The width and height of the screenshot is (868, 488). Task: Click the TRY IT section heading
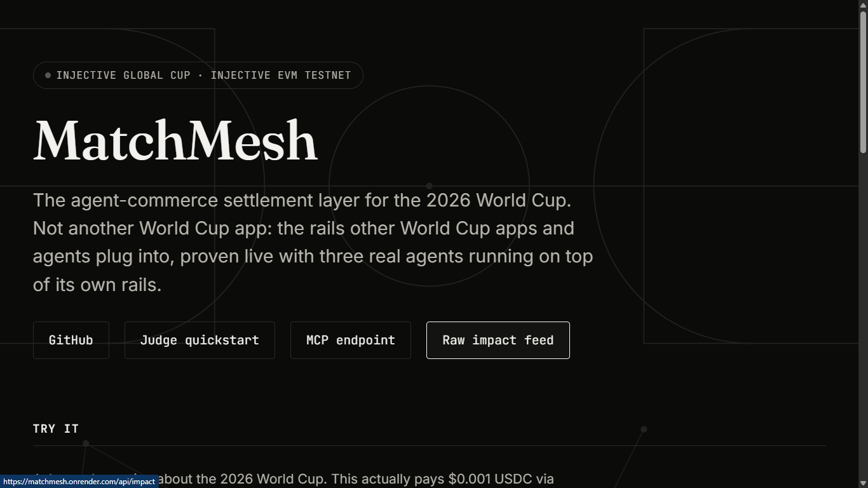(x=56, y=429)
